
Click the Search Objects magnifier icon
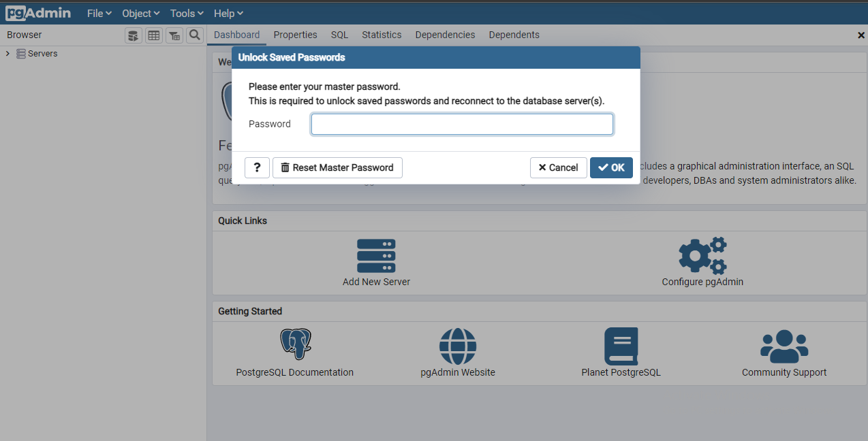click(195, 35)
